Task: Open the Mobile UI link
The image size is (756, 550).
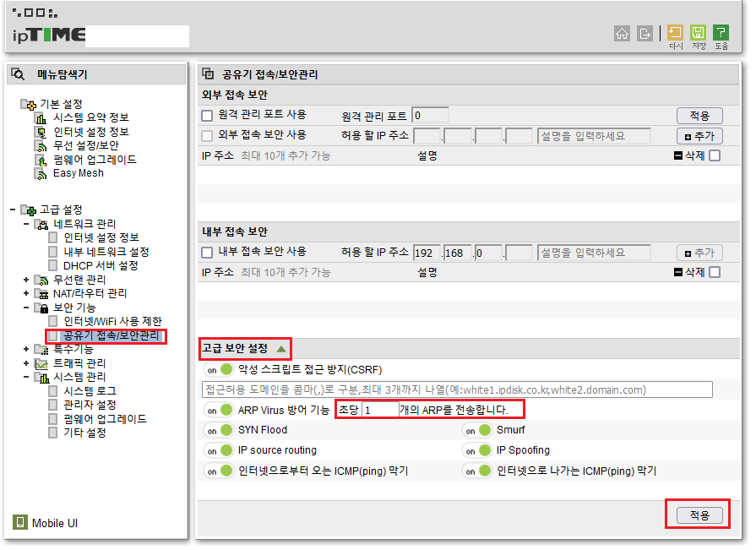Action: (54, 523)
